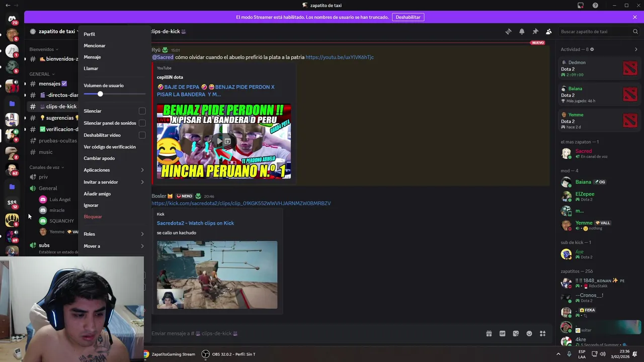
Task: Check Silenciar panel de sonidos checkbox
Action: pos(142,123)
